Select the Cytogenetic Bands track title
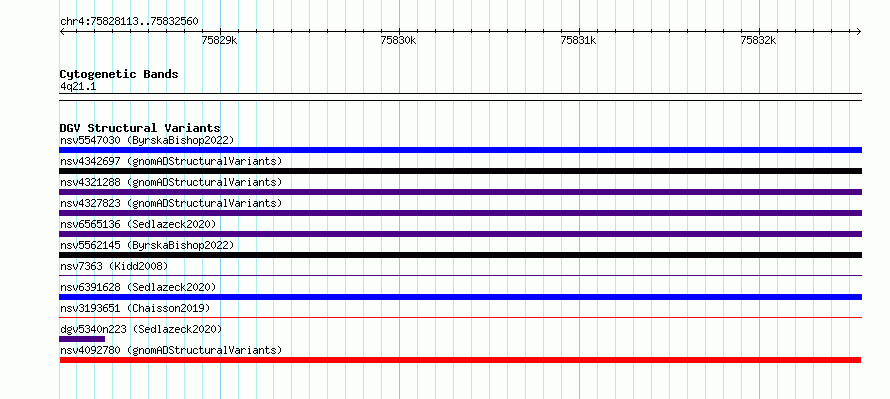This screenshot has height=399, width=890. pyautogui.click(x=119, y=74)
